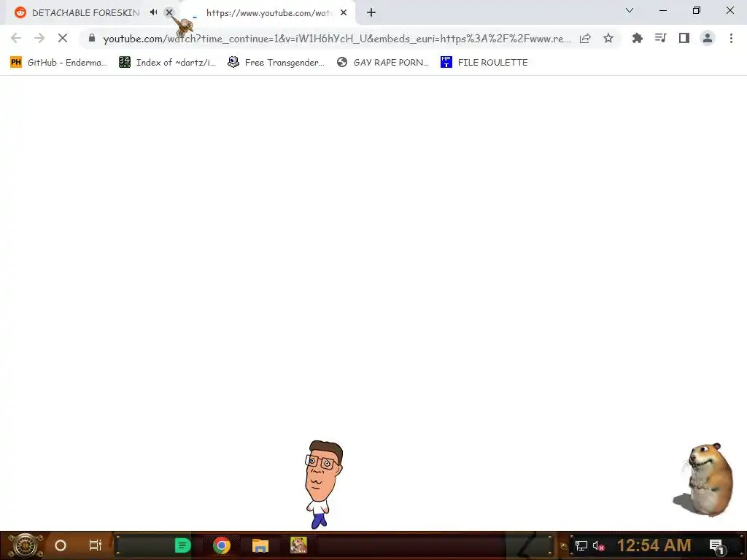Open the Extensions puzzle icon
This screenshot has height=560, width=747.
click(637, 38)
